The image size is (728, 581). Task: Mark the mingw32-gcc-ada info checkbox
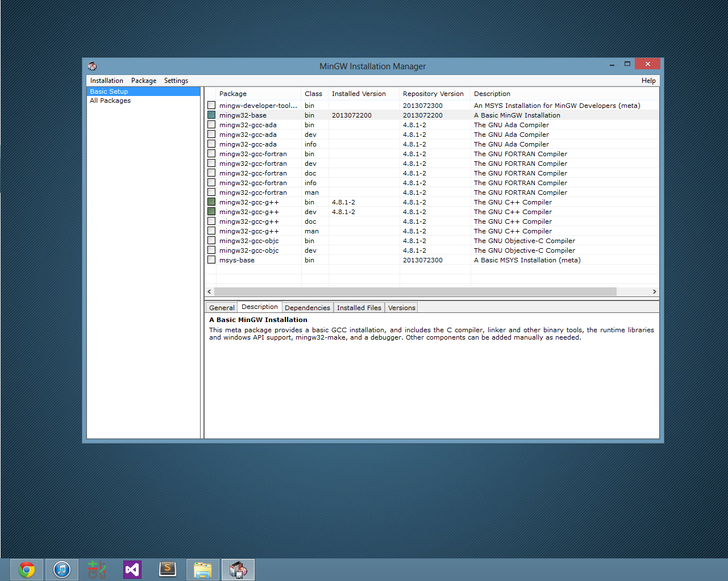point(211,144)
